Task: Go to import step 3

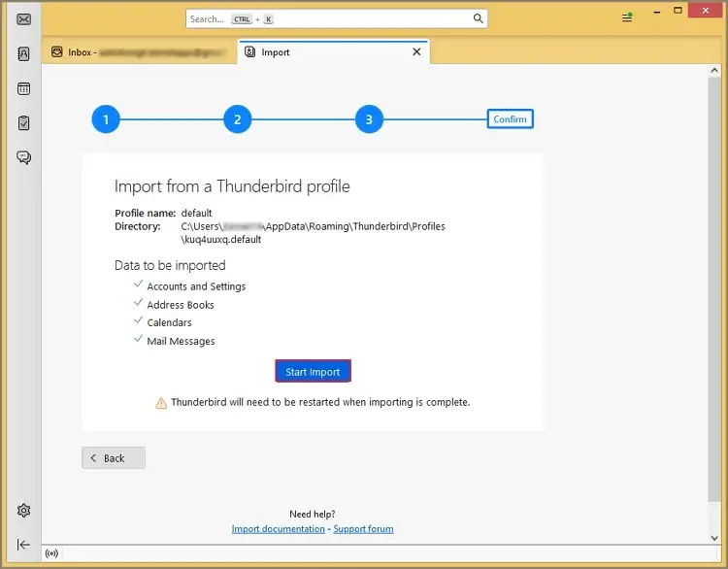Action: [x=369, y=119]
